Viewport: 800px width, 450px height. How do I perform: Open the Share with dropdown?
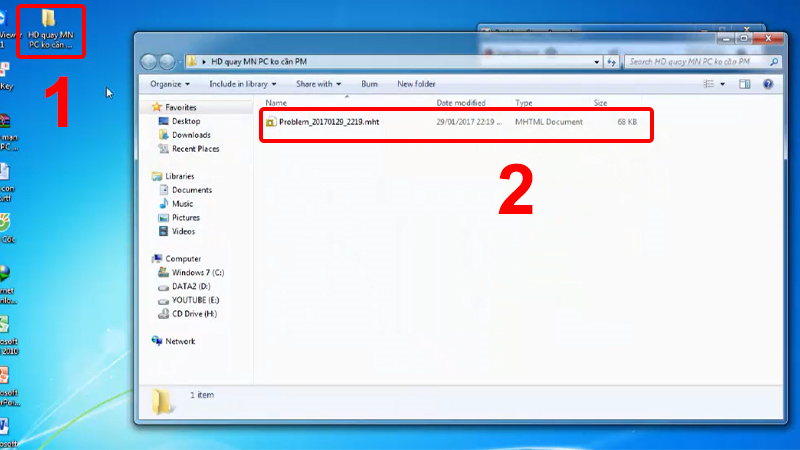(x=318, y=84)
